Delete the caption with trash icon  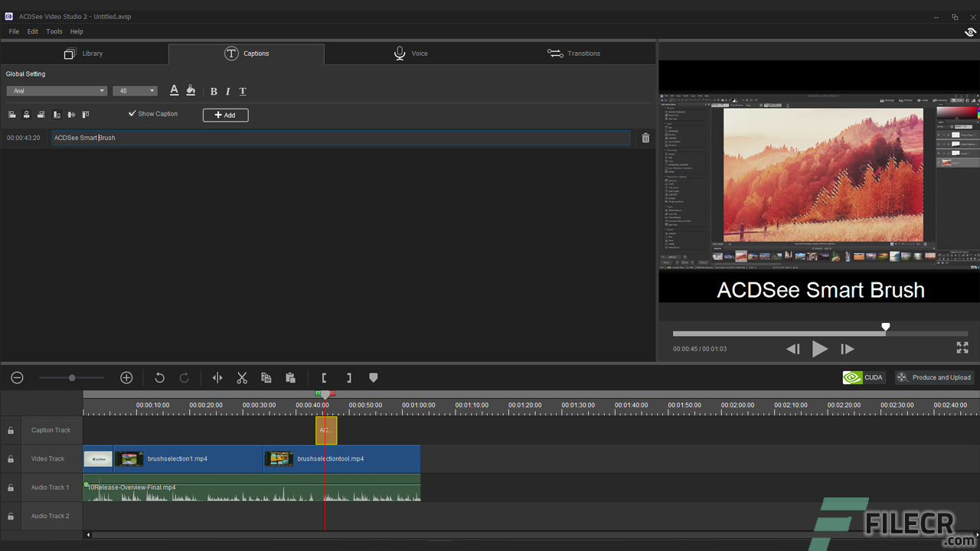pyautogui.click(x=645, y=138)
